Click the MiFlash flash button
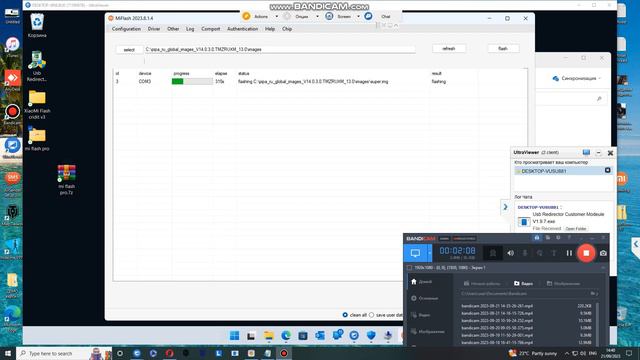The height and width of the screenshot is (360, 640). pyautogui.click(x=503, y=49)
